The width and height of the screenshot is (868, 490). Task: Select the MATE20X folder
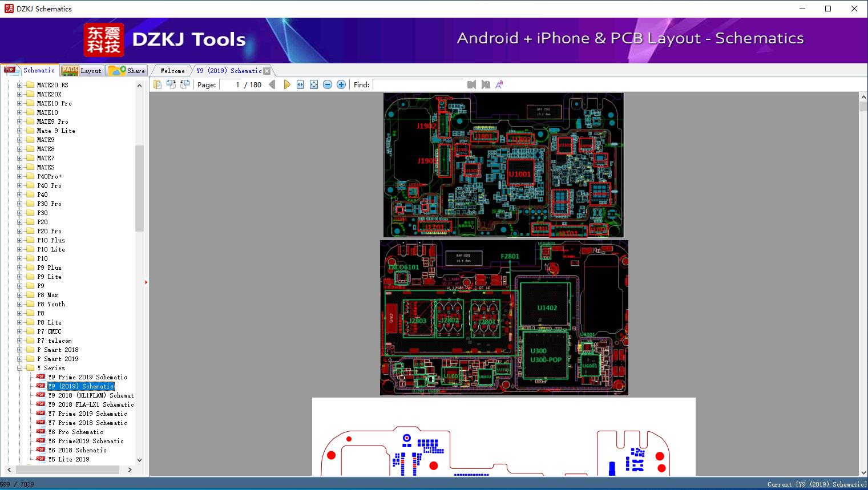49,94
